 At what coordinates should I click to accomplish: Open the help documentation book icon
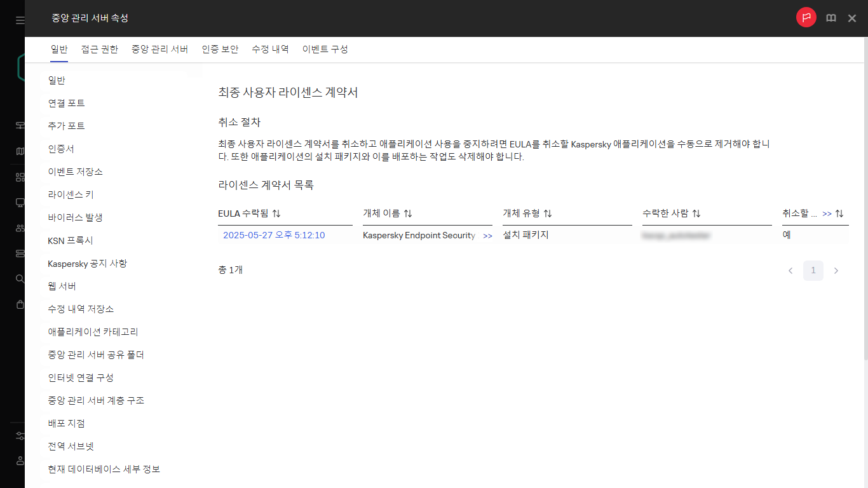pyautogui.click(x=831, y=18)
